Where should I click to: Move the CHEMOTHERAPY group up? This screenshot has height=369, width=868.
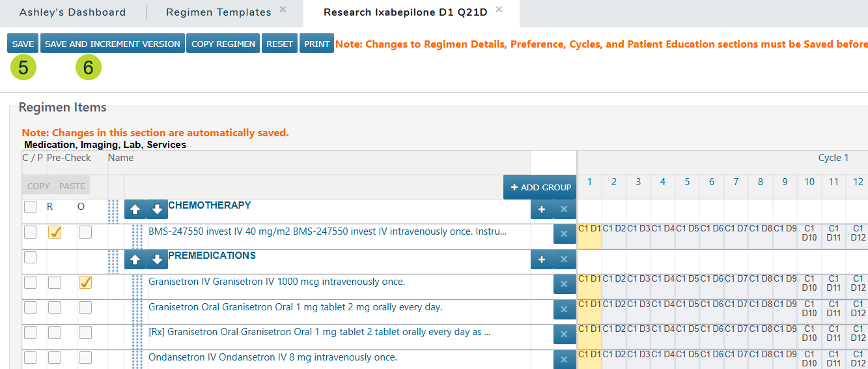click(x=135, y=211)
